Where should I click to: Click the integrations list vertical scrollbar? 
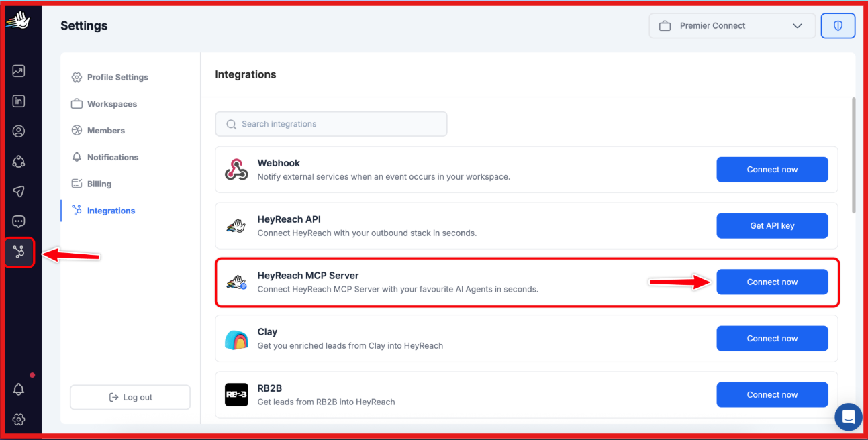pyautogui.click(x=854, y=156)
